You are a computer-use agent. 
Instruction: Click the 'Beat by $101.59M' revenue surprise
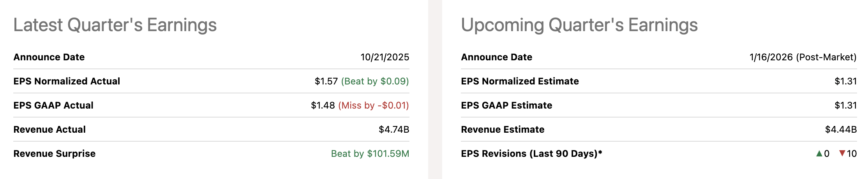370,154
